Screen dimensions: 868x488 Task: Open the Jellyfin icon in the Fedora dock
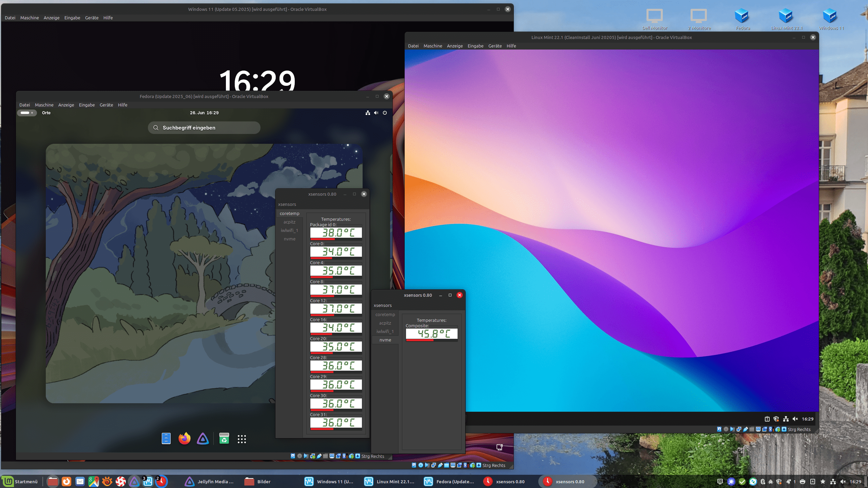click(x=203, y=439)
